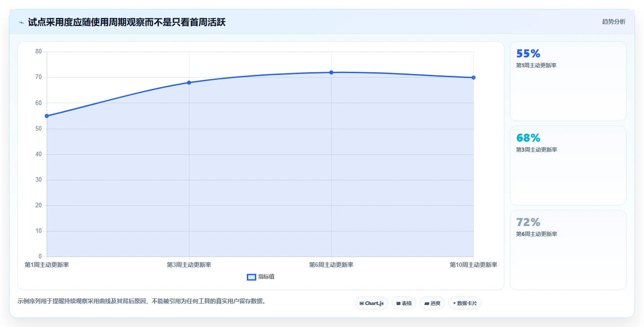644x327 pixels.
Task: Click the x-axis label 第10周主动更新率
Action: point(473,265)
